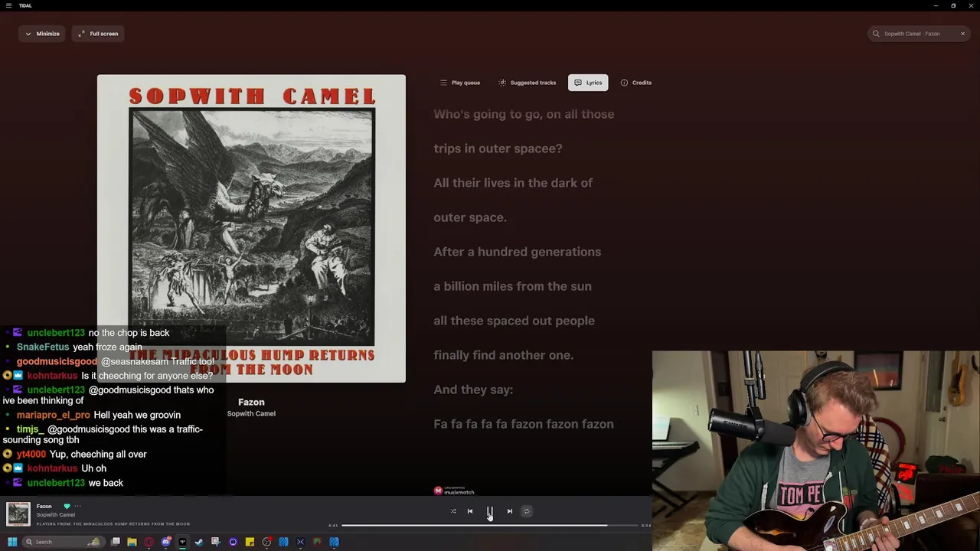Minimize the now playing view
Image resolution: width=980 pixels, height=551 pixels.
click(42, 34)
